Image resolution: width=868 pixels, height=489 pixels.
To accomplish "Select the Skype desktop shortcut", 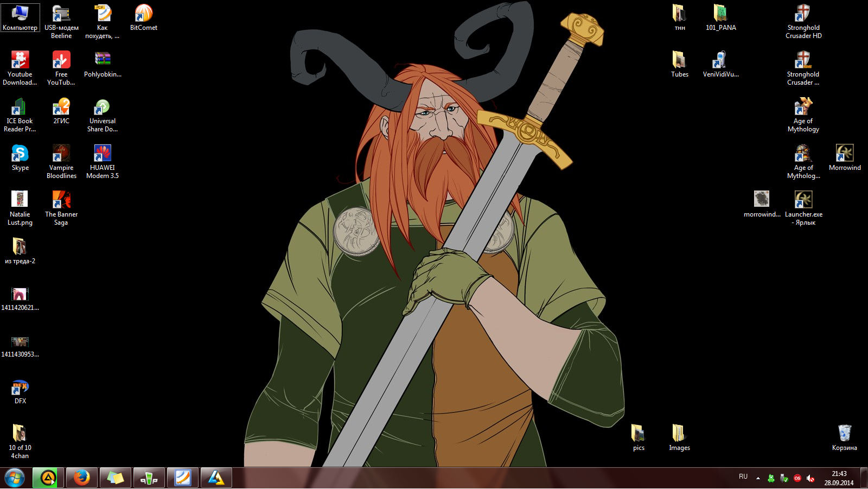I will [20, 157].
